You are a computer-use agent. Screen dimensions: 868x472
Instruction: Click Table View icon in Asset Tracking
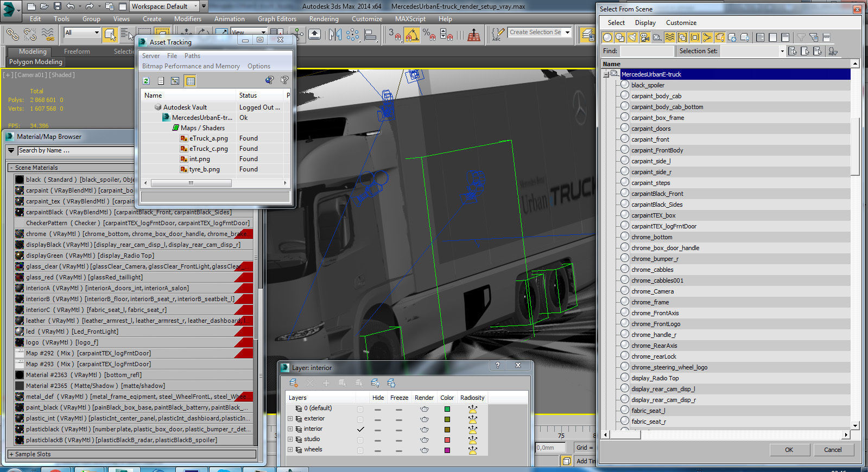click(x=190, y=81)
